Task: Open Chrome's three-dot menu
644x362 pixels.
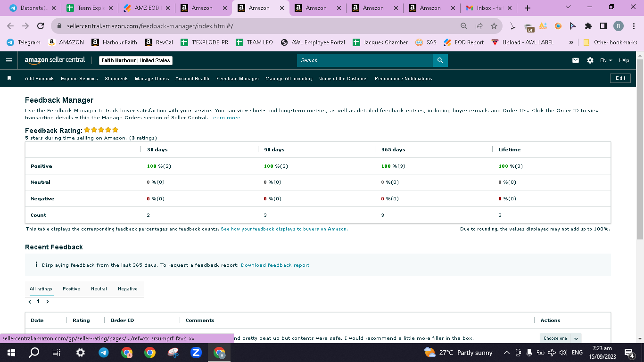Action: 634,26
